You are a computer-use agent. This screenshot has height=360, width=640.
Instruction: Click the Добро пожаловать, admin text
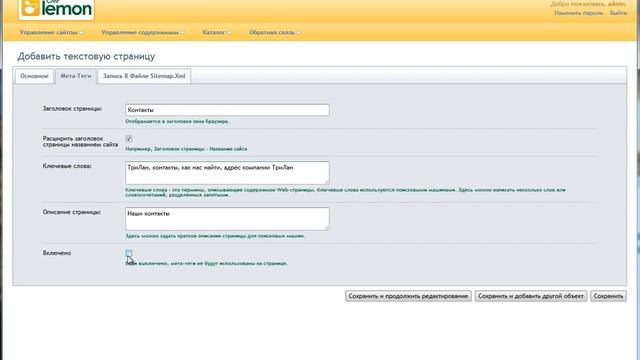point(588,4)
